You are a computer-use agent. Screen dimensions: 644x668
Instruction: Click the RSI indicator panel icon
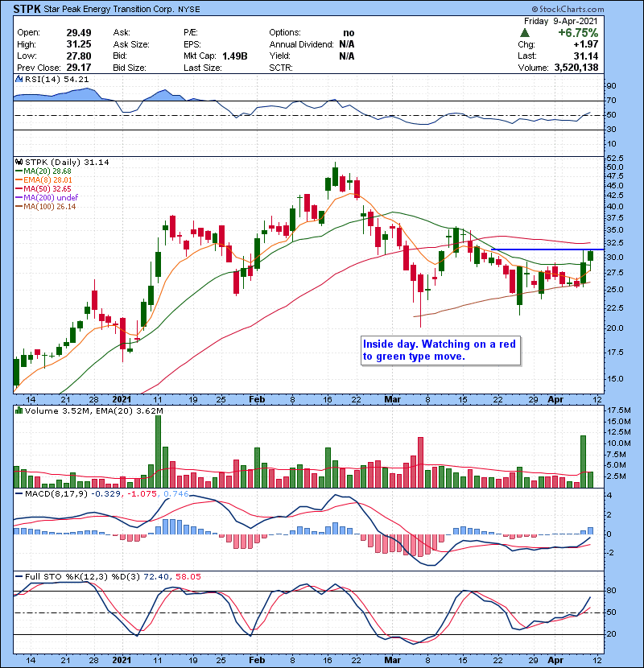pos(19,79)
